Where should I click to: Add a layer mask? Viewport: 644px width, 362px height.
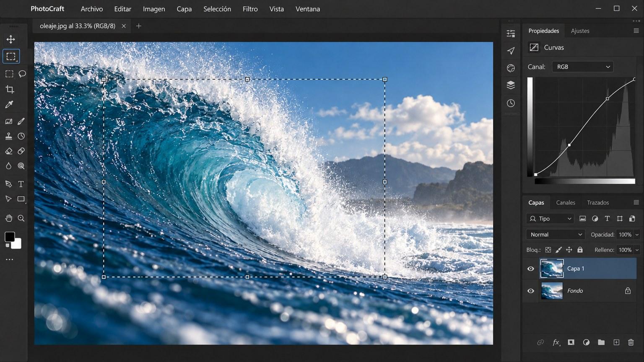tap(571, 342)
